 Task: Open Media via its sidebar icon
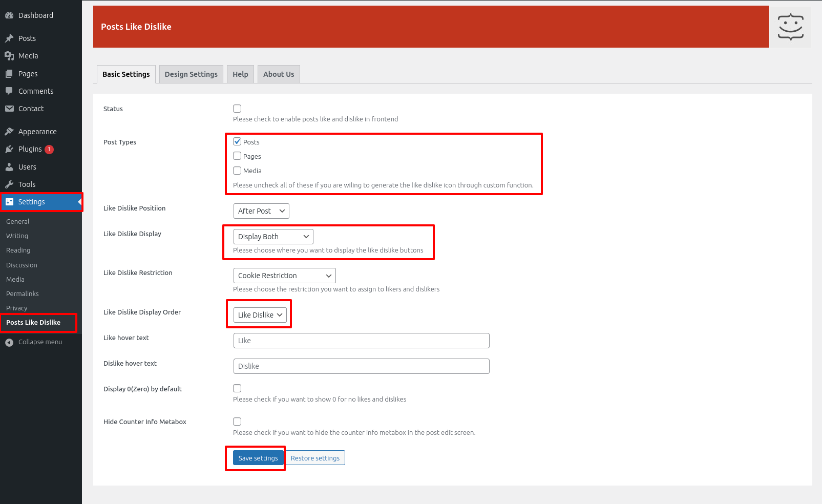[9, 56]
